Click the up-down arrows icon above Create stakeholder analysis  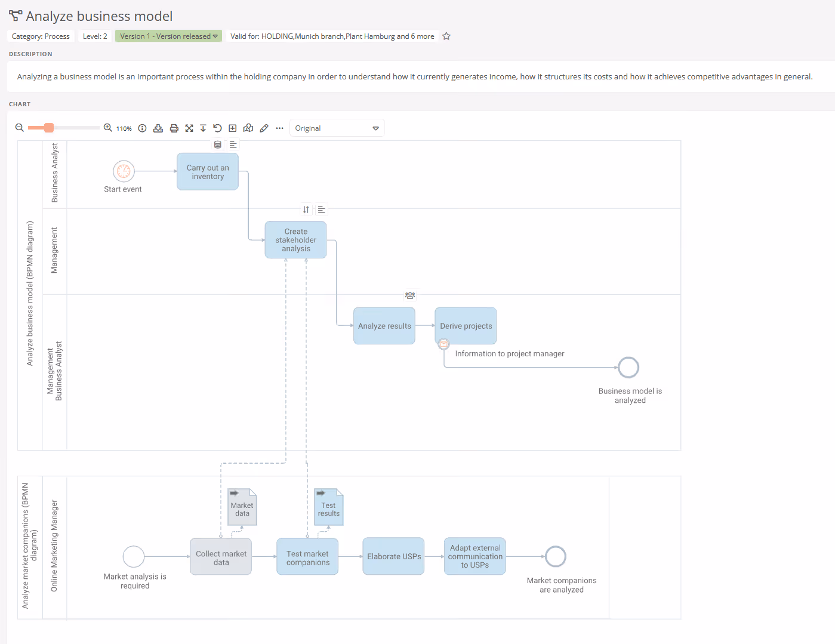click(306, 209)
